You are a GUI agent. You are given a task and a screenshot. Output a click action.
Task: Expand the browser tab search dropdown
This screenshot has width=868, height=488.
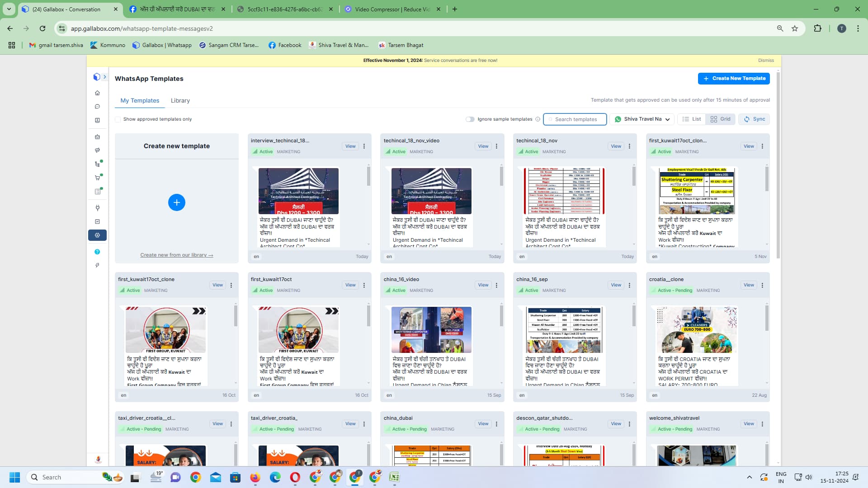9,9
